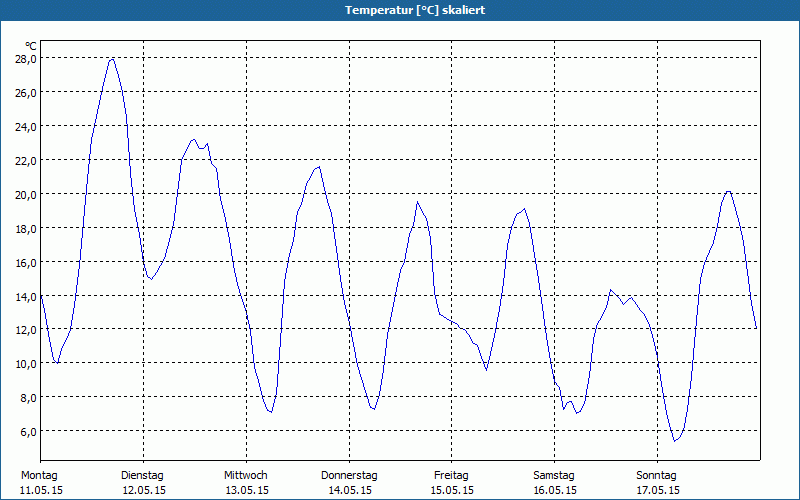The image size is (800, 500).
Task: Select the 10,0 tick label on the y-axis
Action: click(26, 364)
